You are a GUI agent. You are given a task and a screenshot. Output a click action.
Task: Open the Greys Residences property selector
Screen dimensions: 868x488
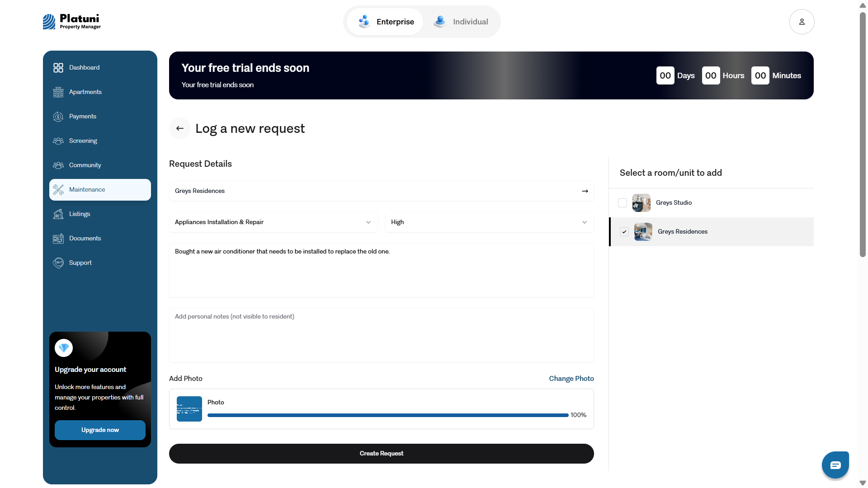(382, 191)
